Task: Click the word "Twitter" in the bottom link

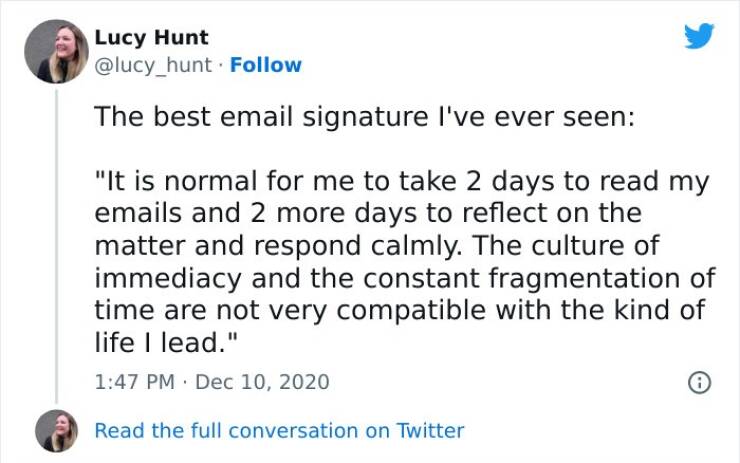Action: [x=430, y=431]
